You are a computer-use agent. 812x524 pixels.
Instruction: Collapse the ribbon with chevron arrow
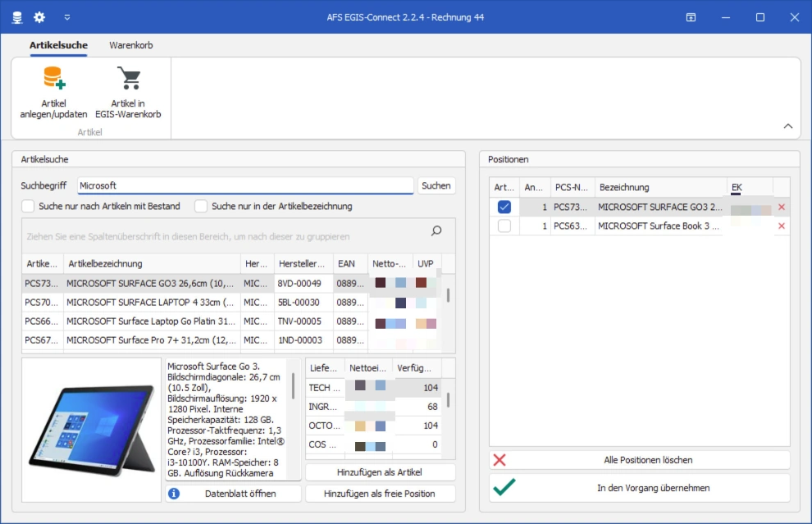(787, 126)
